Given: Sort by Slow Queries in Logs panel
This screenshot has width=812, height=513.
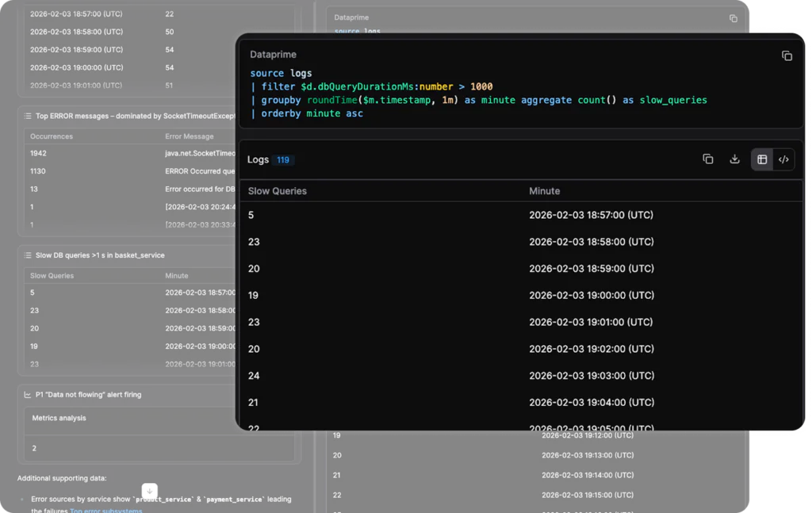Looking at the screenshot, I should coord(277,191).
